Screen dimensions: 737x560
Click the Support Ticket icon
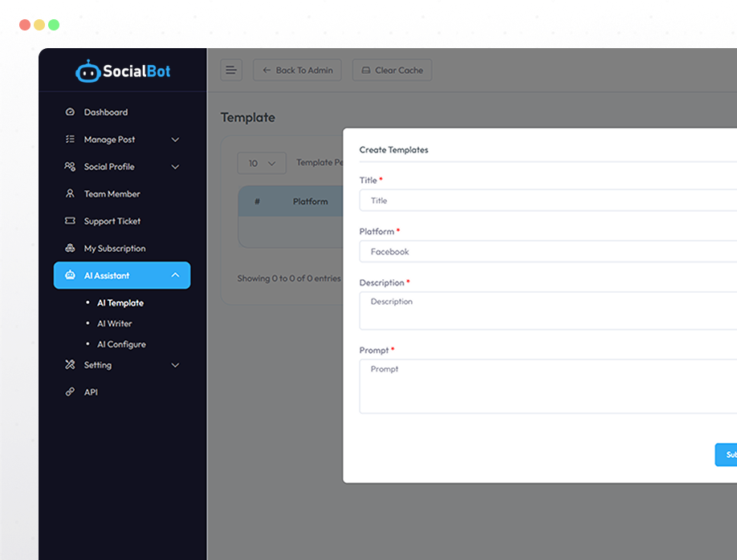click(70, 221)
